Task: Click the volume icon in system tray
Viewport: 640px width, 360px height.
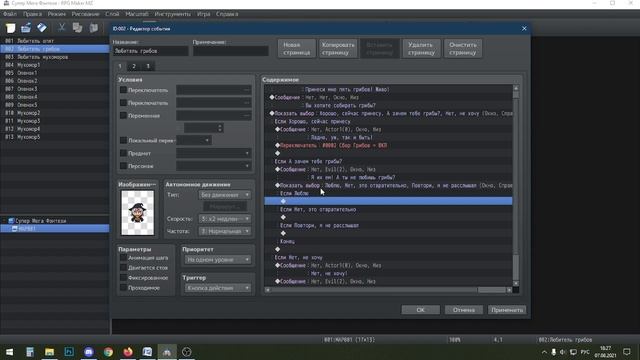Action: tap(563, 352)
